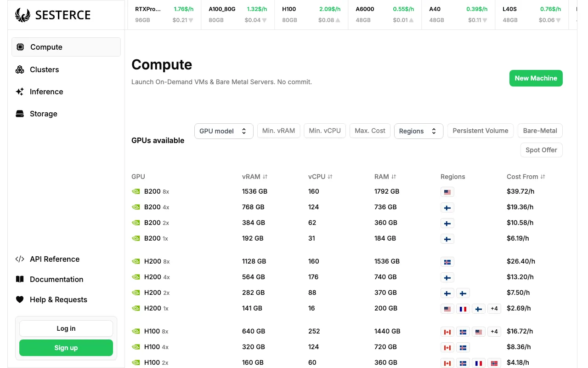The height and width of the screenshot is (368, 588).
Task: Click the Max. Cost filter field
Action: tap(370, 131)
